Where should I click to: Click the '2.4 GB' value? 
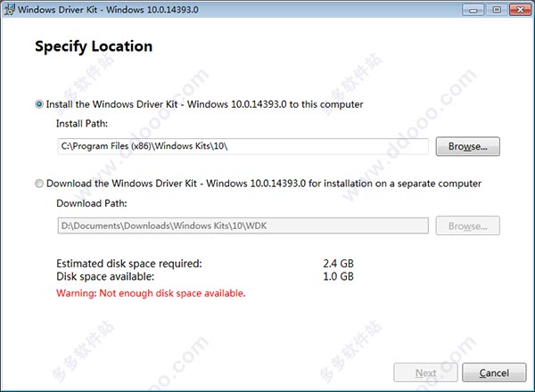pos(338,264)
